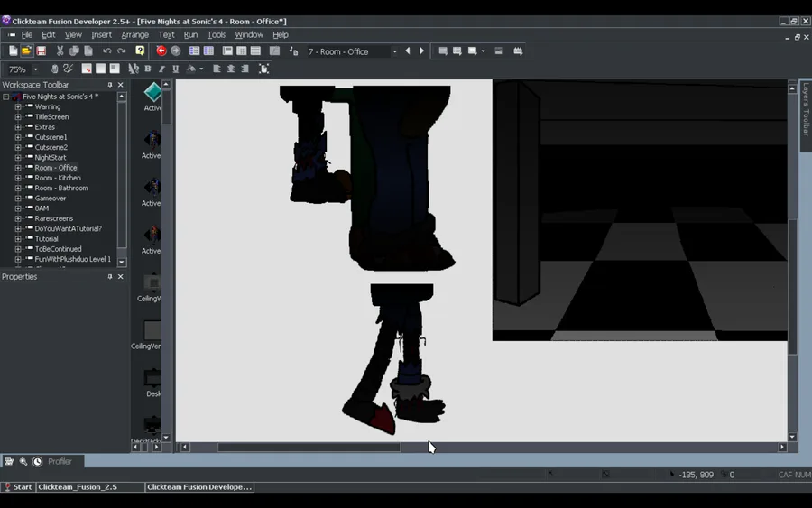Image resolution: width=812 pixels, height=508 pixels.
Task: Select Room - Kitchen frame in workspace
Action: click(58, 178)
